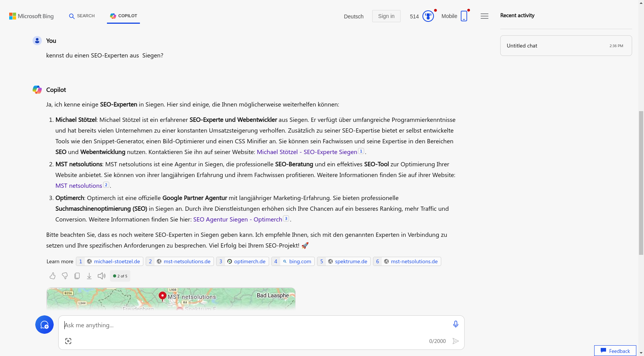Open the Feedback button

coord(615,351)
